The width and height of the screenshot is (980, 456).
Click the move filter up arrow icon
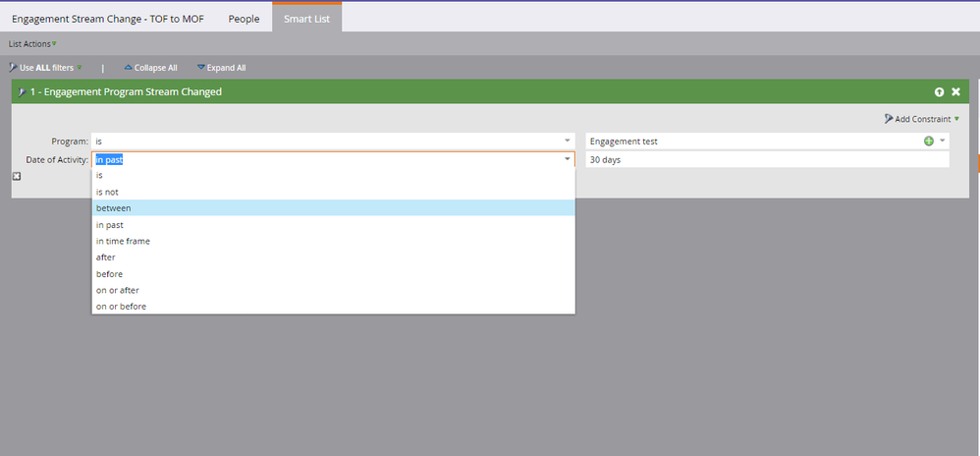coord(939,92)
